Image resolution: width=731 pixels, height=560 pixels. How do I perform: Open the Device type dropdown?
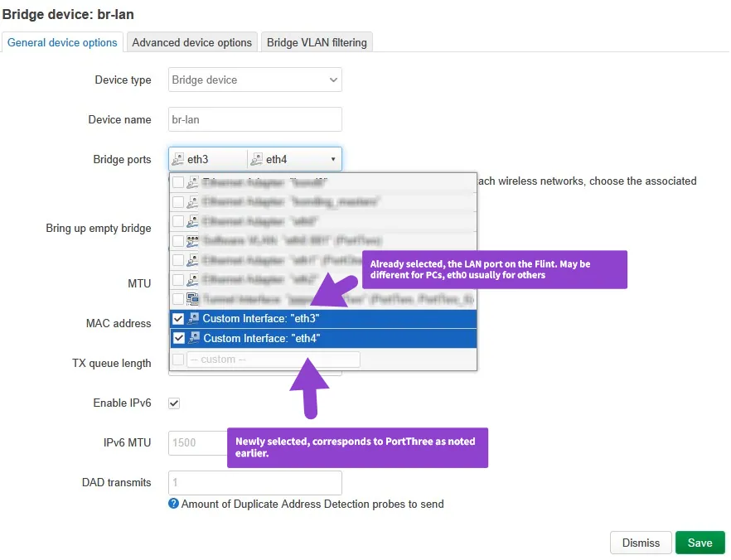tap(255, 80)
